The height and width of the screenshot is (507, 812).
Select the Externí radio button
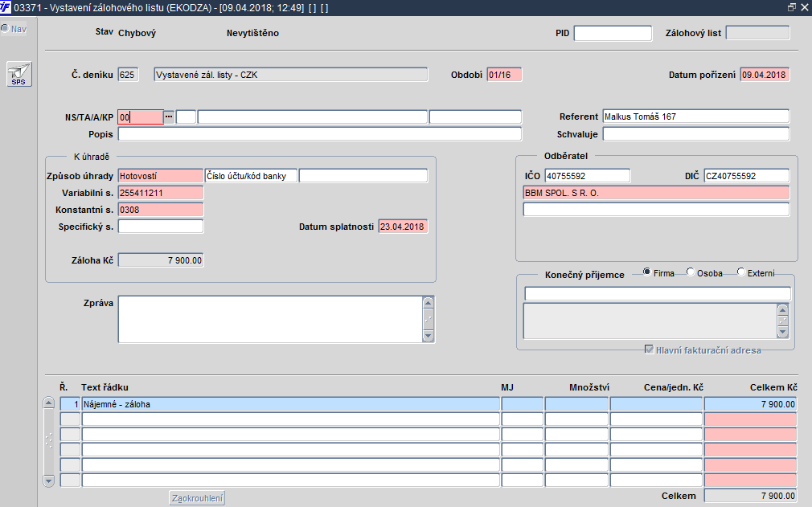(x=741, y=272)
